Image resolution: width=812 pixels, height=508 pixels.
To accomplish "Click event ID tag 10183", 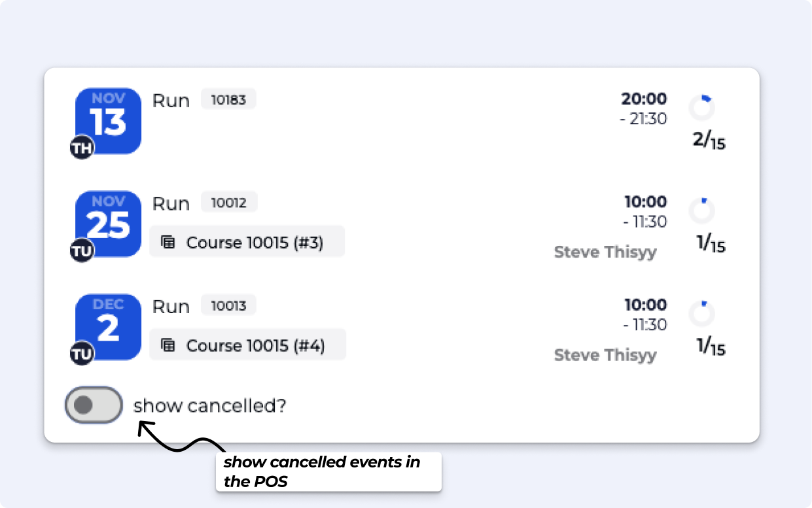I will [228, 100].
